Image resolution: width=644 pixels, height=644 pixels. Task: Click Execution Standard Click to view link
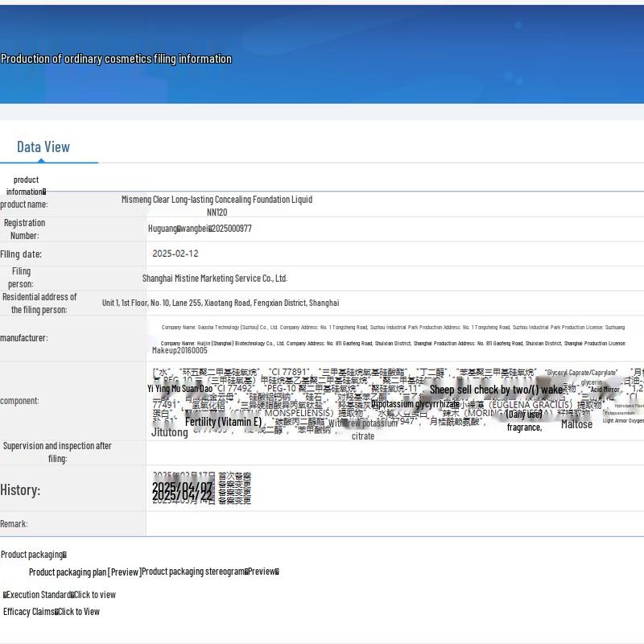60,594
